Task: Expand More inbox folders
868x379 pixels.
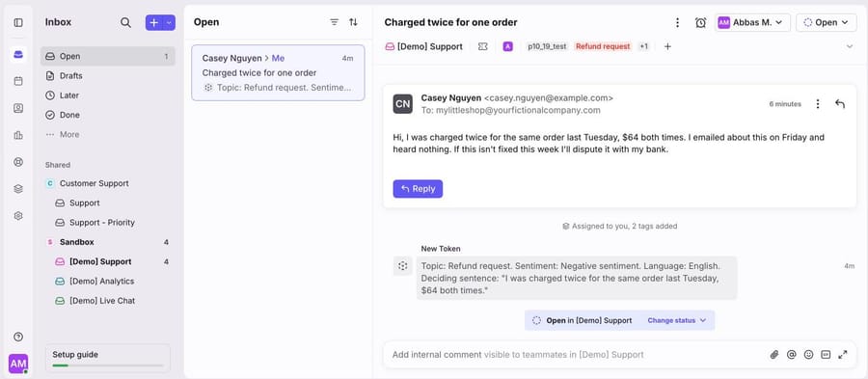Action: click(108, 134)
